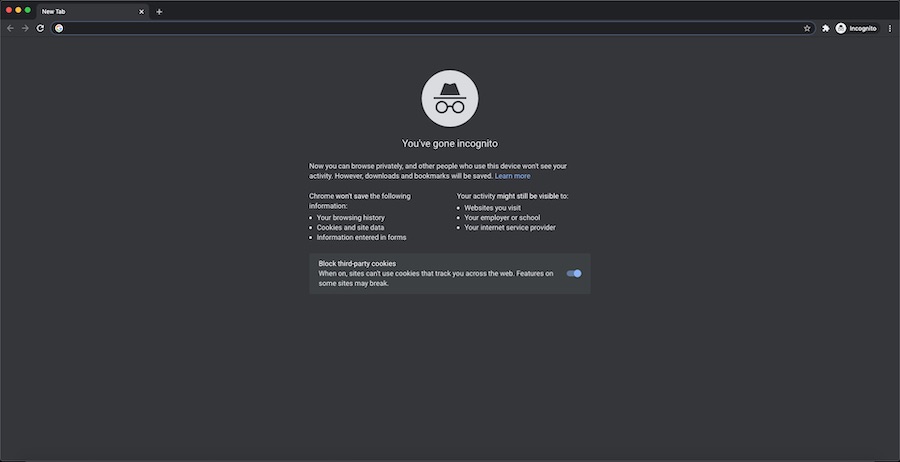Click the red close window button
This screenshot has height=462, width=900.
8,10
